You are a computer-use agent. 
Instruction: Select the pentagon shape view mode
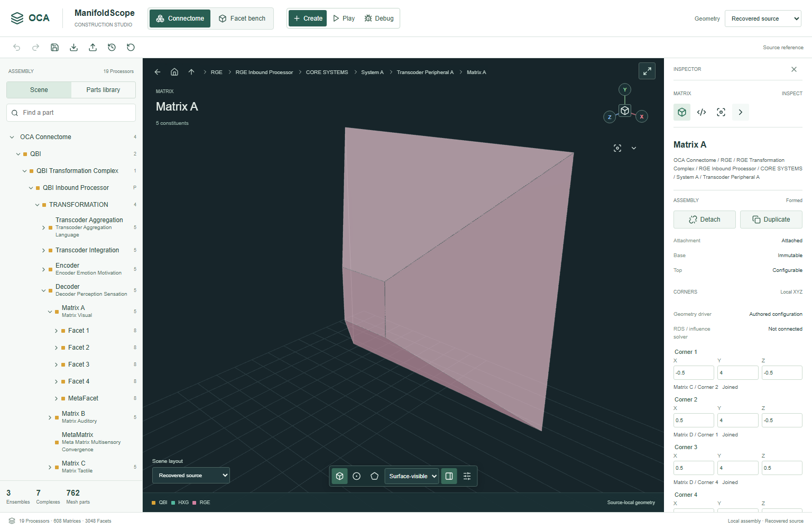point(374,476)
